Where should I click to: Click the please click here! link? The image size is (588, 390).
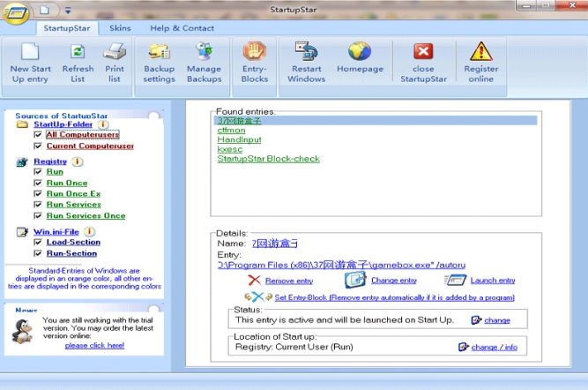pyautogui.click(x=94, y=345)
